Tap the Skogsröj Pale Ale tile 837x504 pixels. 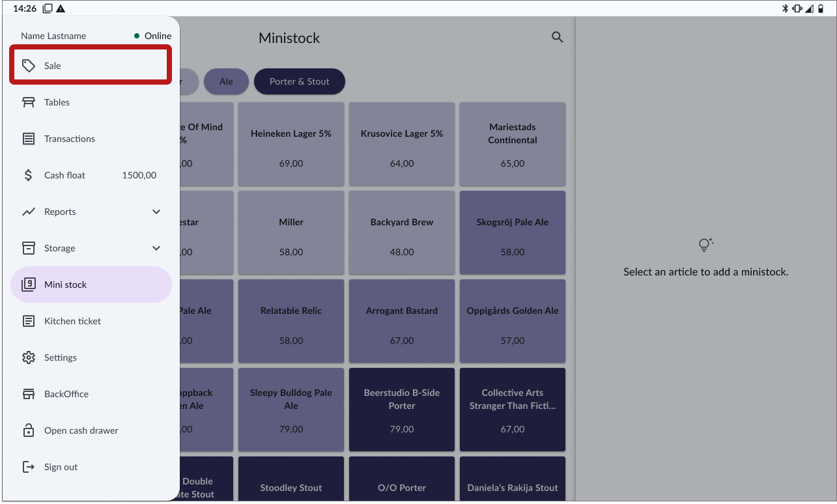coord(513,232)
